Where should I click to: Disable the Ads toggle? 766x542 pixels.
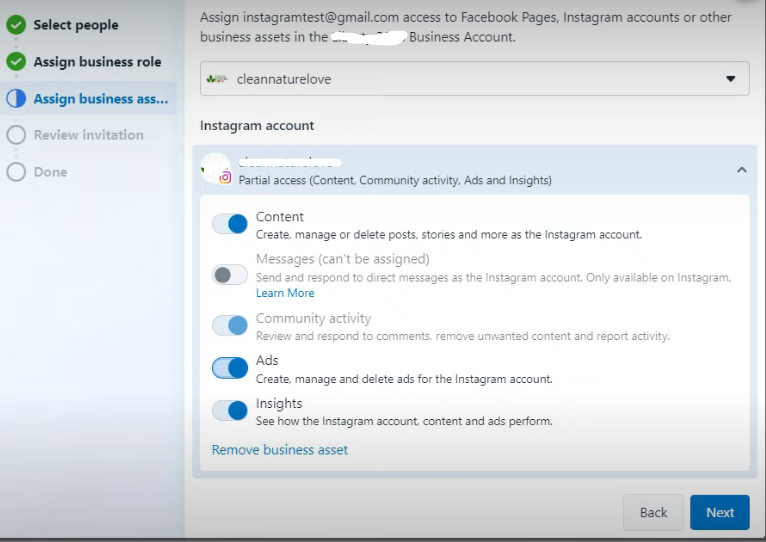point(230,368)
